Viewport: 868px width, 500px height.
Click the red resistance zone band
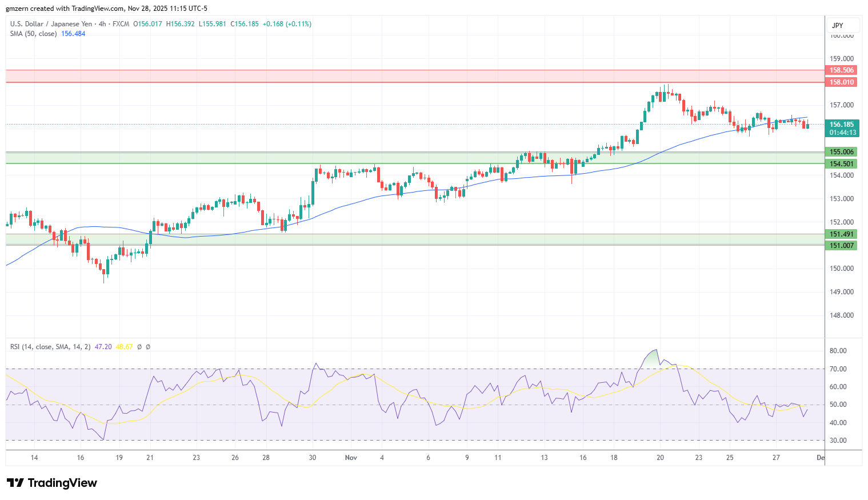pyautogui.click(x=415, y=76)
